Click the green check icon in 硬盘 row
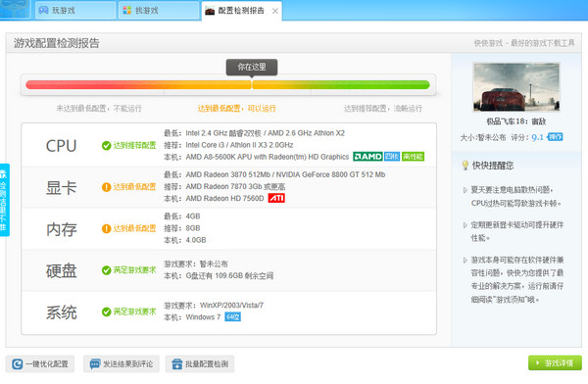Viewport: 588px width, 384px height. [x=106, y=270]
